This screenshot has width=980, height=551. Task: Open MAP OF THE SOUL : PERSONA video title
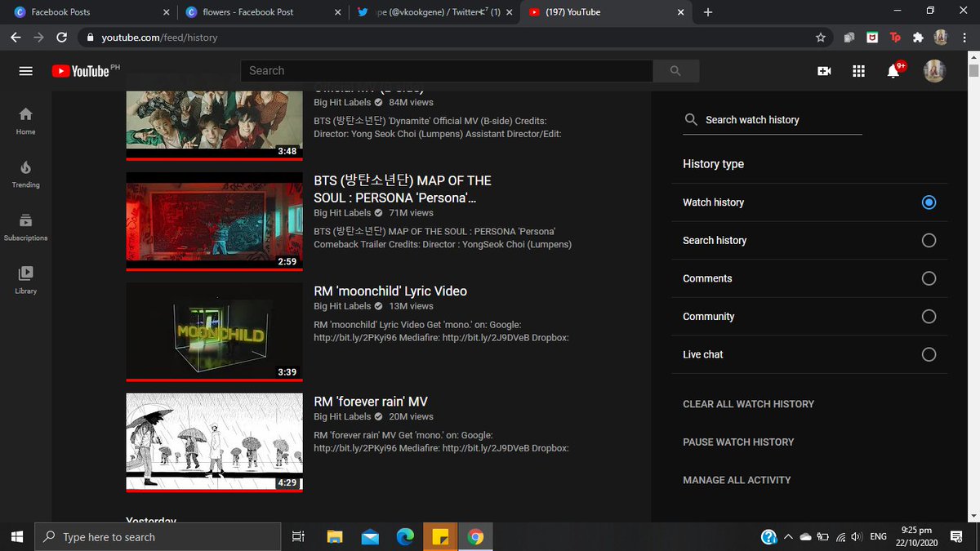[x=403, y=189]
